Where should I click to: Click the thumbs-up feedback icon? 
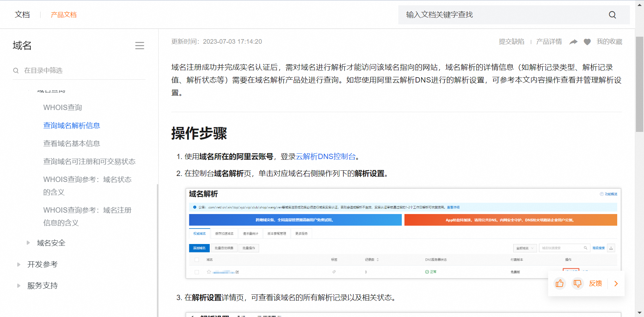(559, 284)
